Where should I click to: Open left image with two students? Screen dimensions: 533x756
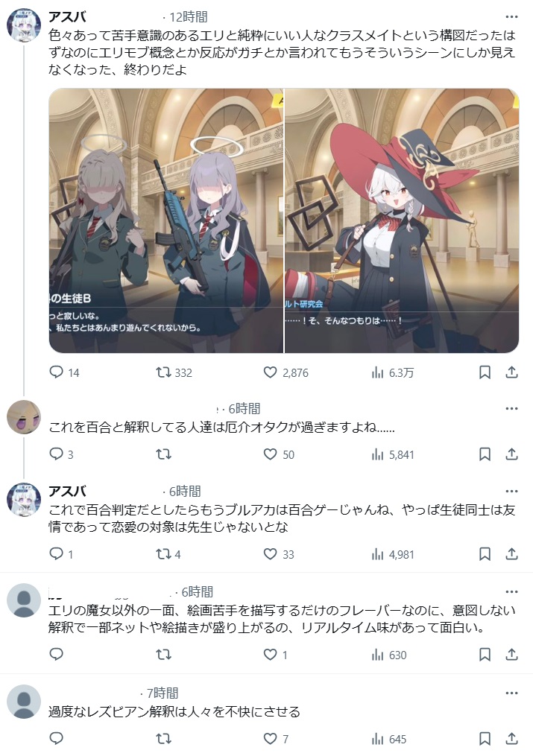pyautogui.click(x=166, y=220)
